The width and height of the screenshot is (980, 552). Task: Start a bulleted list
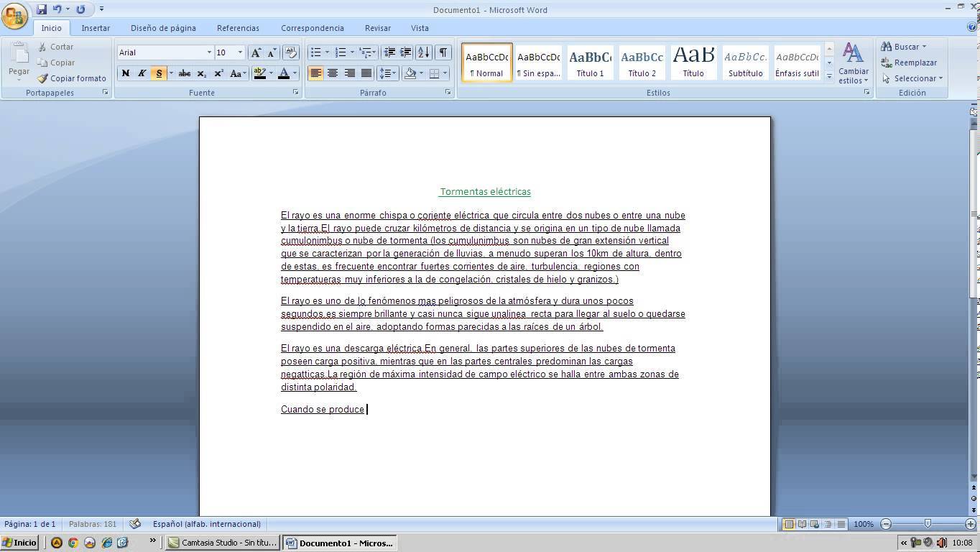coord(315,52)
